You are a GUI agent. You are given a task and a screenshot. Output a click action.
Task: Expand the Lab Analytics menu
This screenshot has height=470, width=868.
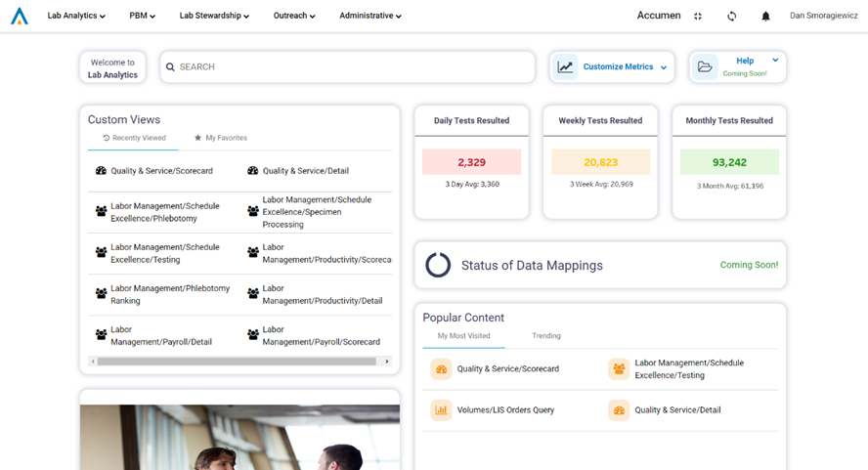point(76,16)
